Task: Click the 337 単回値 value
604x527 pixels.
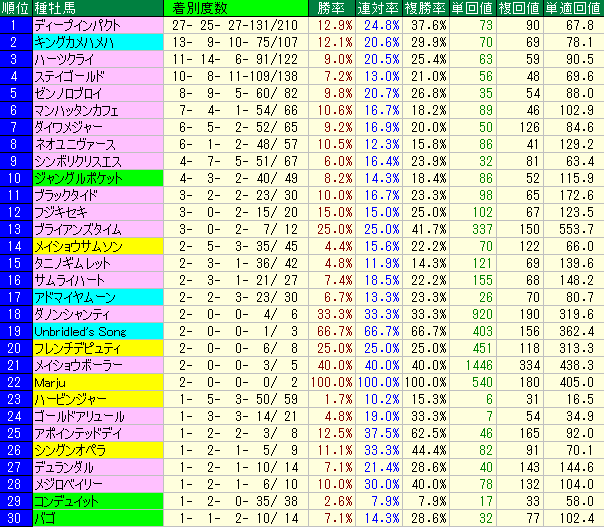Action: click(x=483, y=229)
